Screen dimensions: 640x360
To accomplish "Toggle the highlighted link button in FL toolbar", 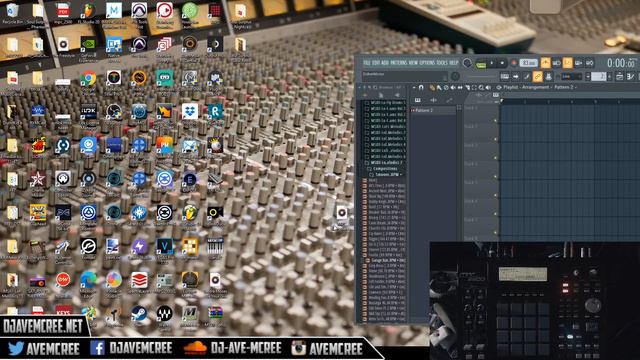I will (x=537, y=76).
